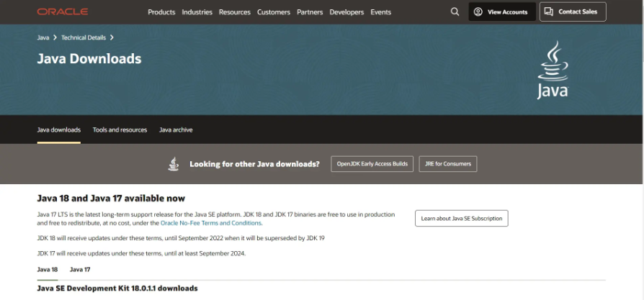Click the sentence mentioning September 2024
The height and width of the screenshot is (300, 644).
point(141,253)
